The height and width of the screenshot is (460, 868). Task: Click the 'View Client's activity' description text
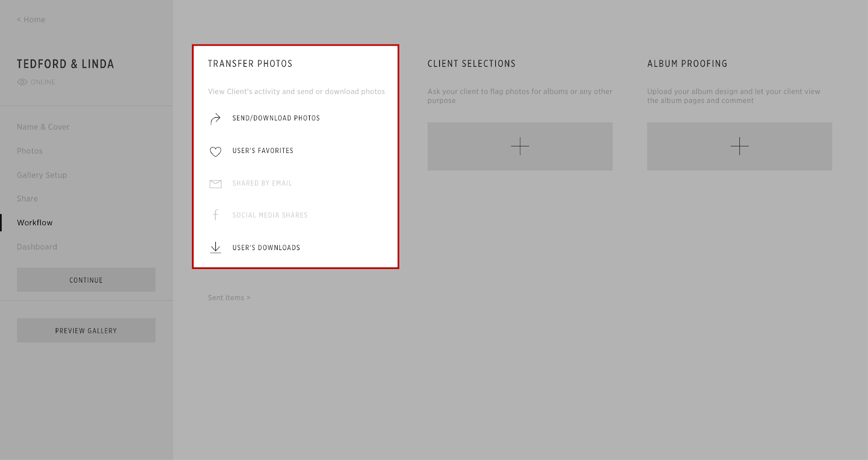tap(296, 92)
